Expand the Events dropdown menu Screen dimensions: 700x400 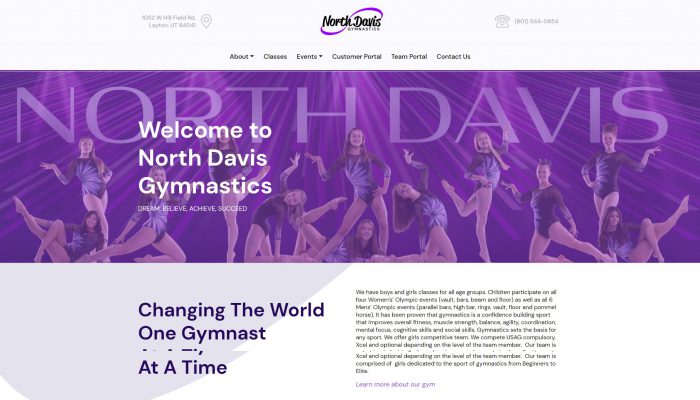pyautogui.click(x=309, y=57)
